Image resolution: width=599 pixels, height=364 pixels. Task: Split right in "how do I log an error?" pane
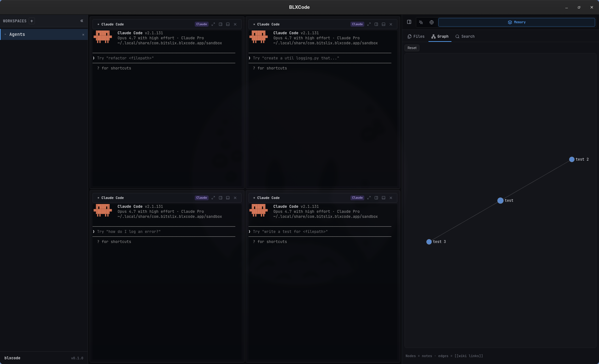pos(221,198)
